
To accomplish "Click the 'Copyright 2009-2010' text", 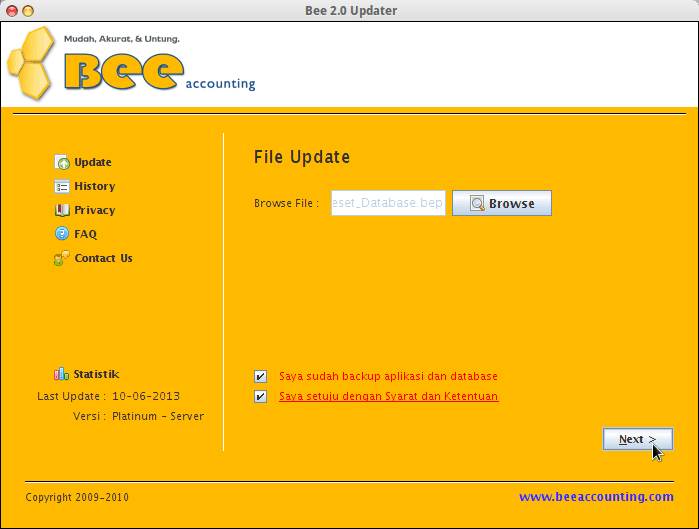I will tap(77, 497).
